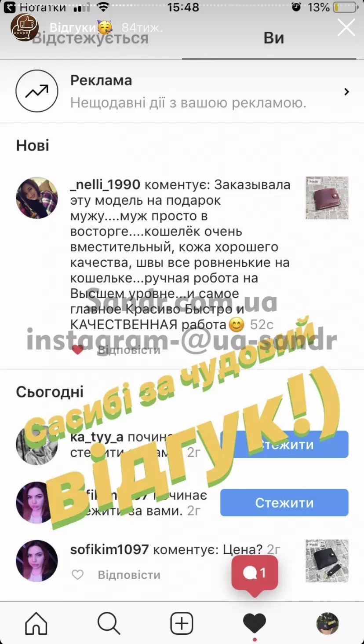Image resolution: width=364 pixels, height=644 pixels.
Task: Close the story with X
Action: coord(346,27)
